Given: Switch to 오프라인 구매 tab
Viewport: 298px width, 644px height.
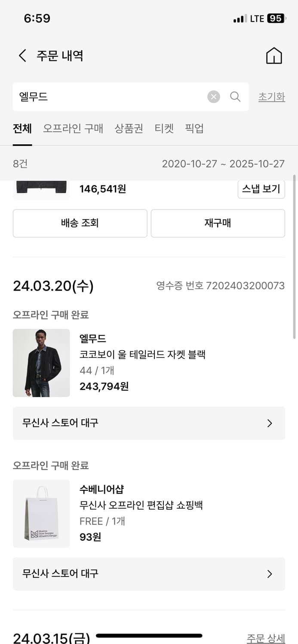Looking at the screenshot, I should pyautogui.click(x=73, y=128).
